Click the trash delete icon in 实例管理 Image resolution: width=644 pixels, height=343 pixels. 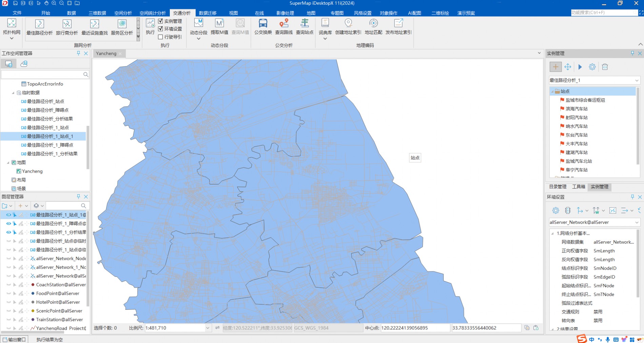[605, 67]
